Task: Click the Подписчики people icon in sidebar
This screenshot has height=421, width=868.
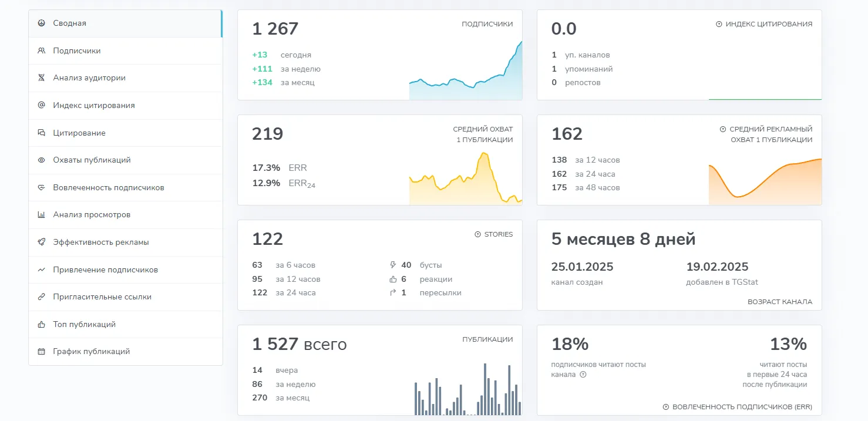Action: [41, 50]
